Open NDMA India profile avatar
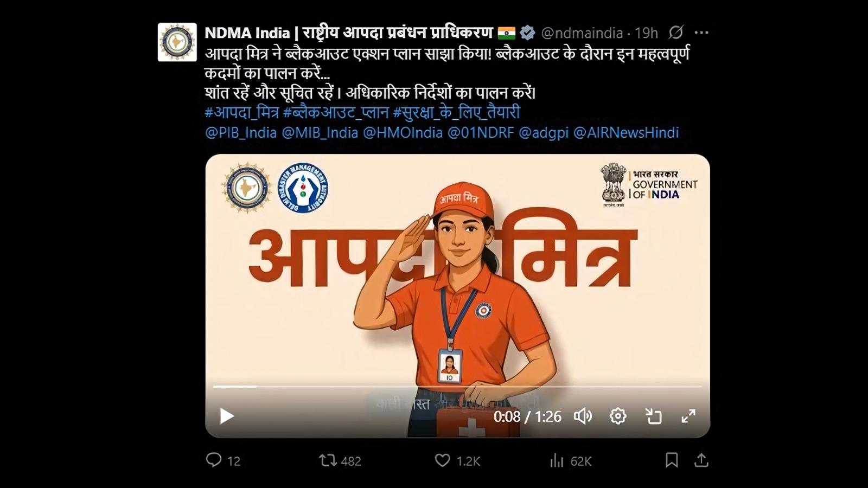 coord(177,42)
